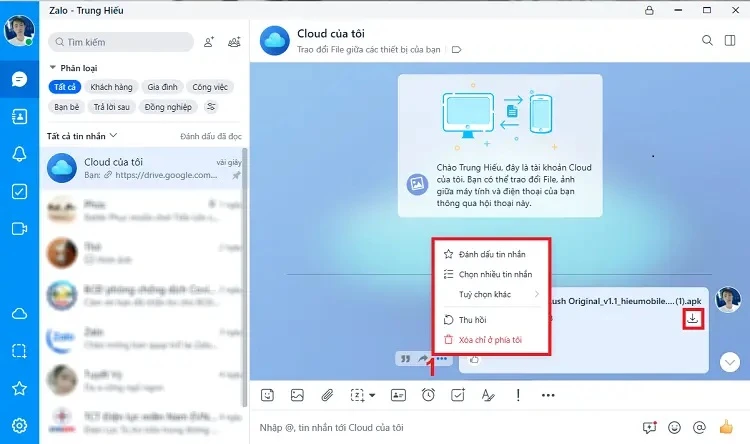Click the thumbs-up send button
The image size is (750, 444).
point(726,427)
